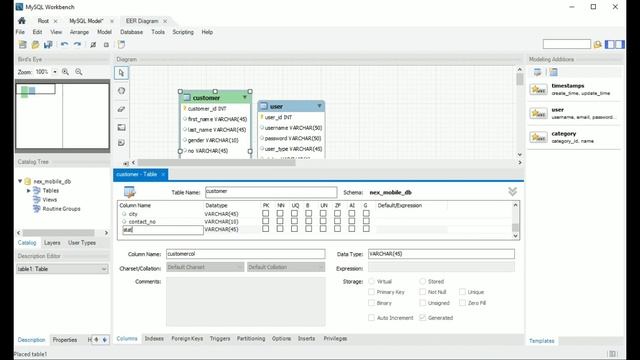Image resolution: width=640 pixels, height=360 pixels.
Task: Check AI checkbox for contact_no column
Action: (352, 221)
